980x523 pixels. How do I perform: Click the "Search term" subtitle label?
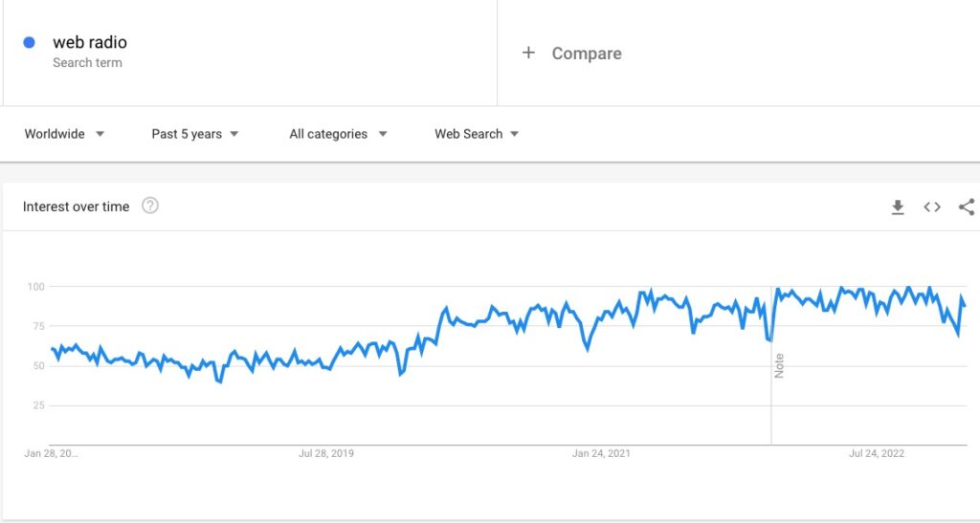click(x=87, y=63)
